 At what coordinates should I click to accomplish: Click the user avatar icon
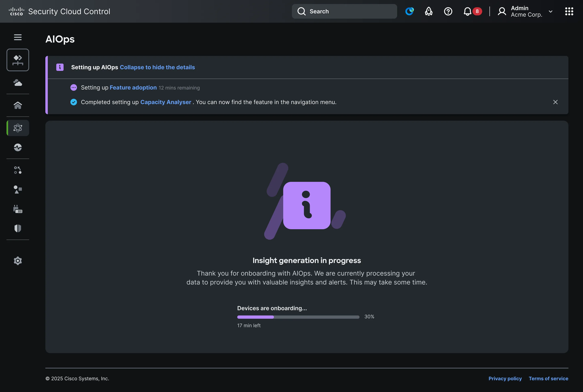(502, 11)
